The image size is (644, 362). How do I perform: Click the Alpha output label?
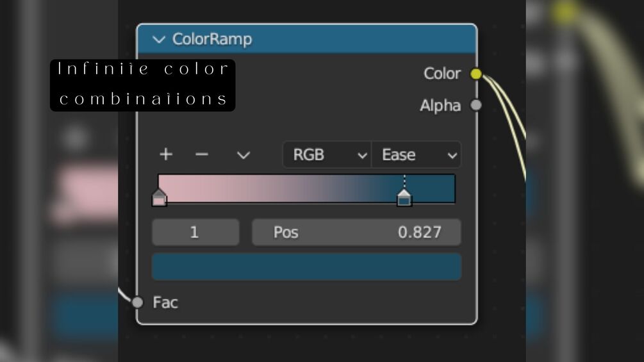tap(440, 106)
